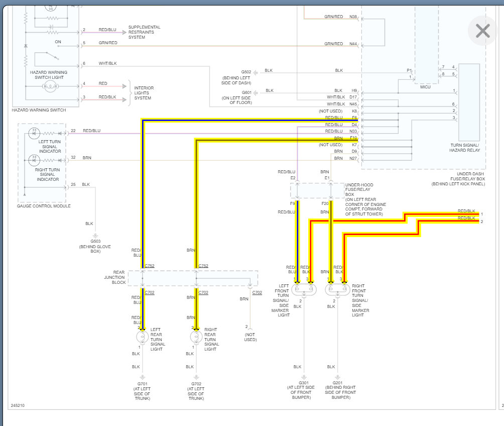Click the N27 connector pin label
Image resolution: width=504 pixels, height=426 pixels.
pyautogui.click(x=353, y=158)
